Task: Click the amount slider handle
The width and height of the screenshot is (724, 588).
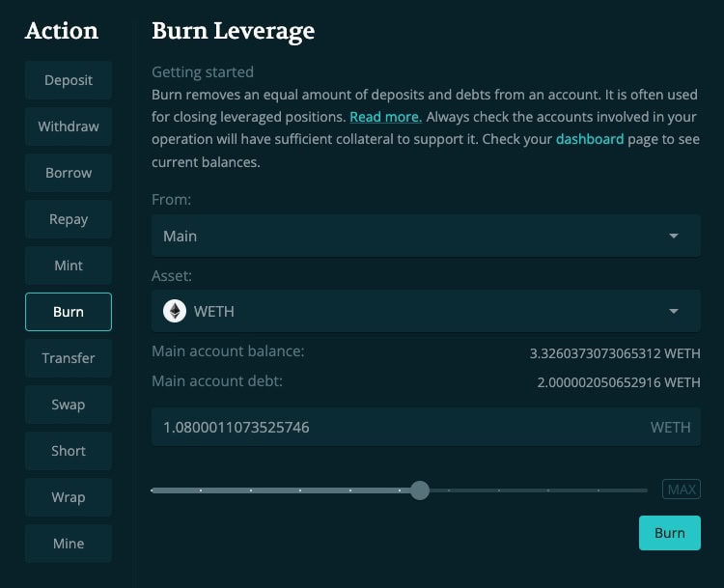Action: (x=420, y=490)
